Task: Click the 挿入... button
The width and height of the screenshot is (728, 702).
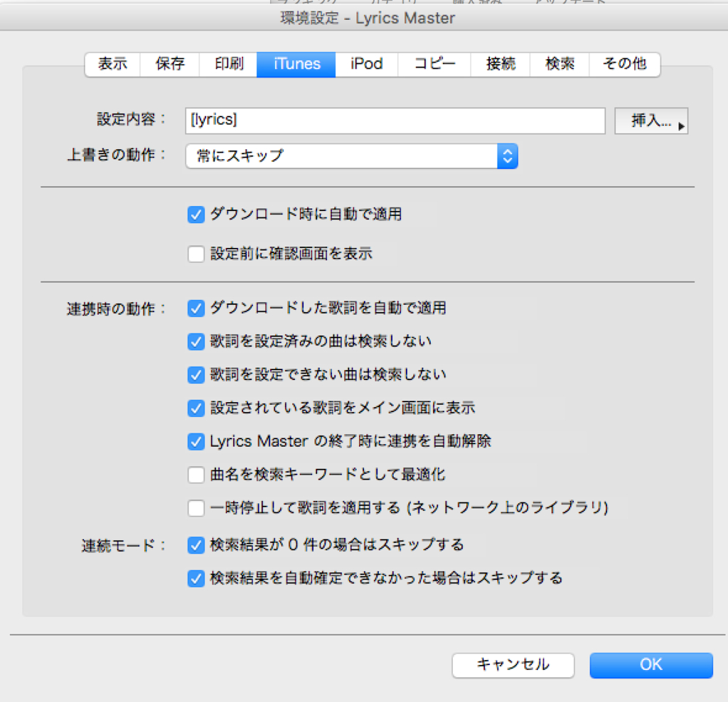Action: click(651, 121)
